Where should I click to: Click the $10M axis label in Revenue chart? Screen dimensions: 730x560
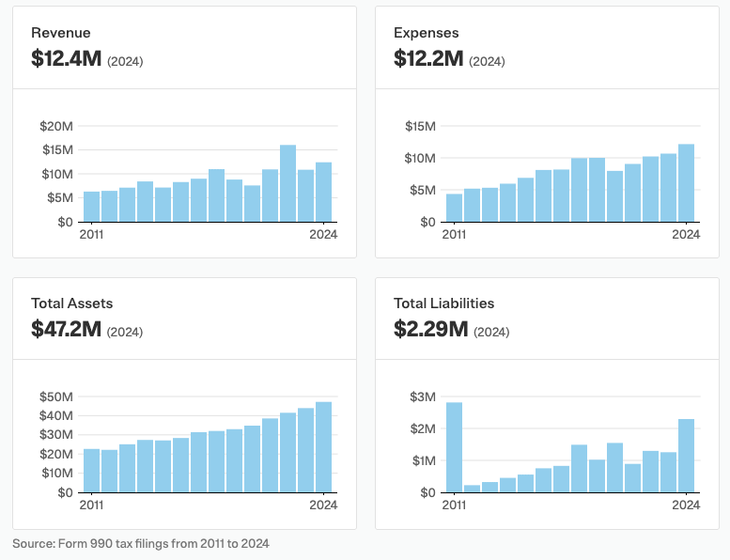tap(57, 174)
